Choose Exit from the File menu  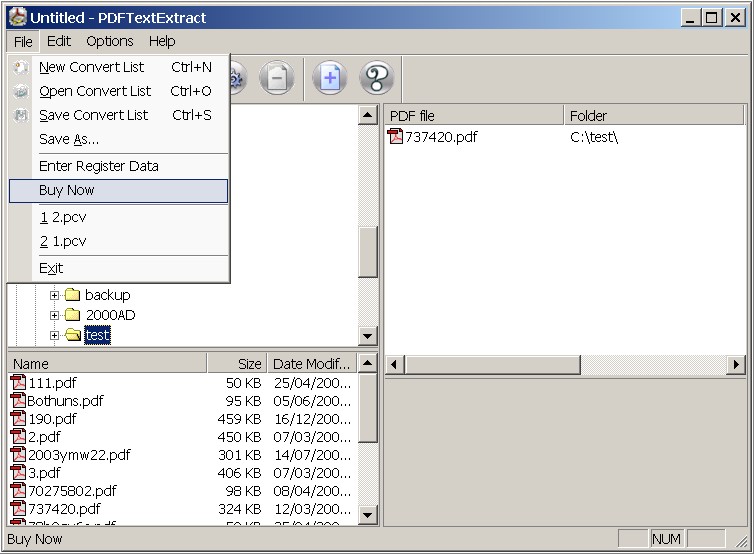[118, 268]
